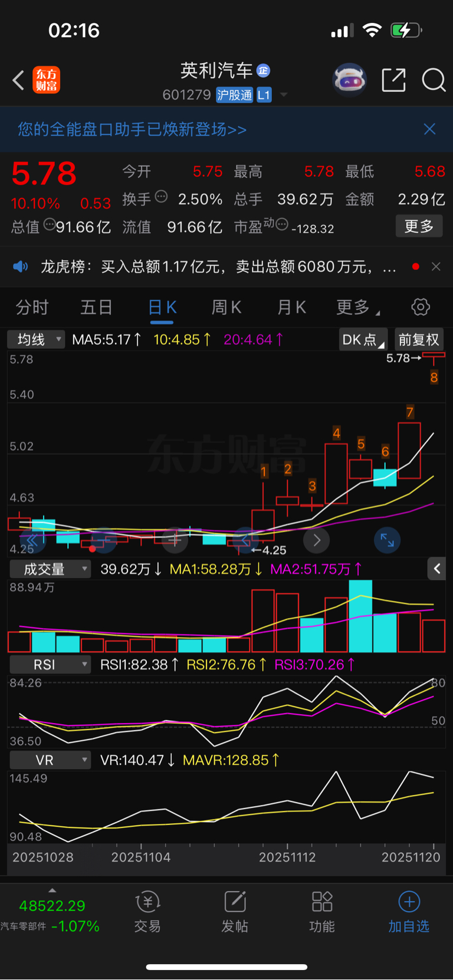Tap the candle marked number 7

(409, 450)
